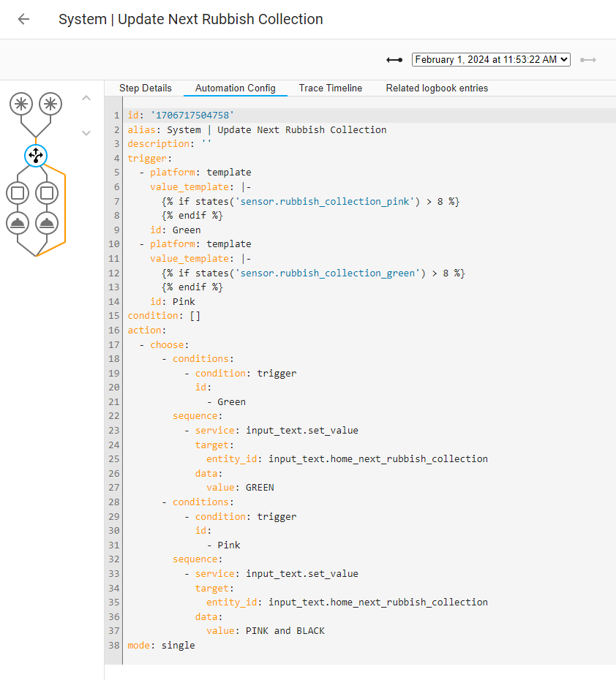Select the left service call node icon
The image size is (616, 680).
19,222
